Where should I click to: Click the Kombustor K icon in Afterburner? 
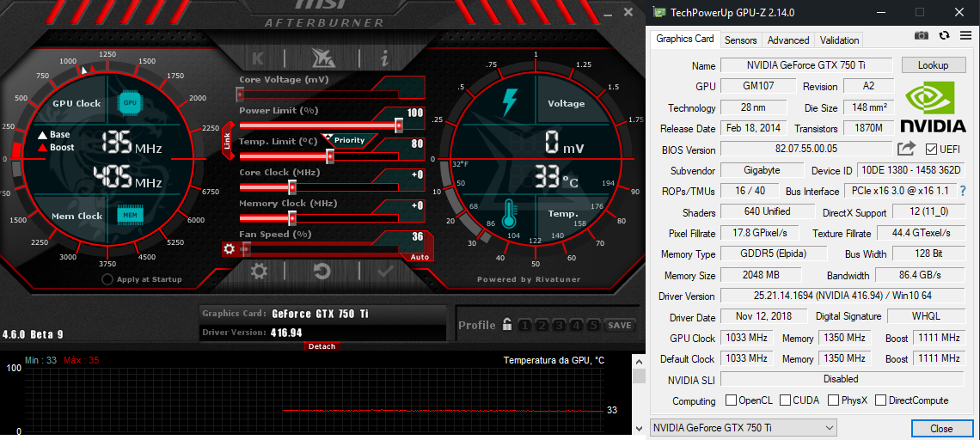point(258,58)
